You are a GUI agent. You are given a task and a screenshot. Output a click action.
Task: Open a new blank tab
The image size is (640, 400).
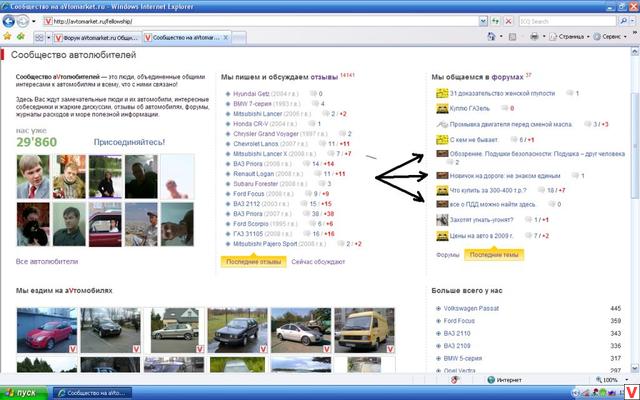(239, 38)
